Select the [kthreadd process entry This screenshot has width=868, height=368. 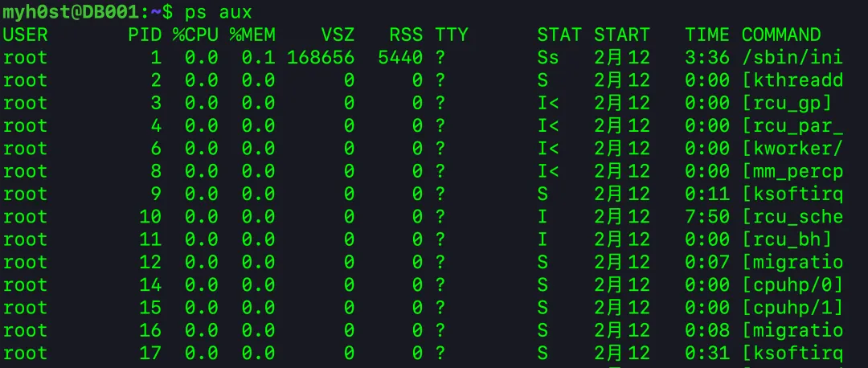pyautogui.click(x=792, y=80)
